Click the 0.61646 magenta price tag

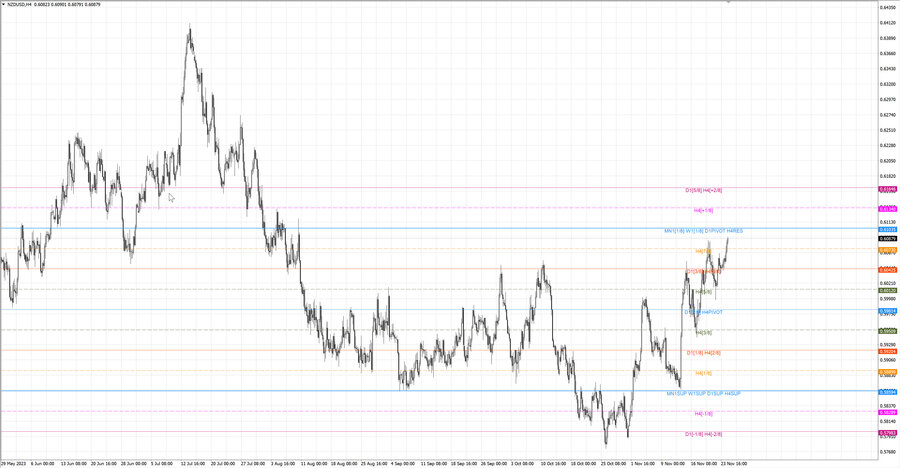[x=888, y=189]
